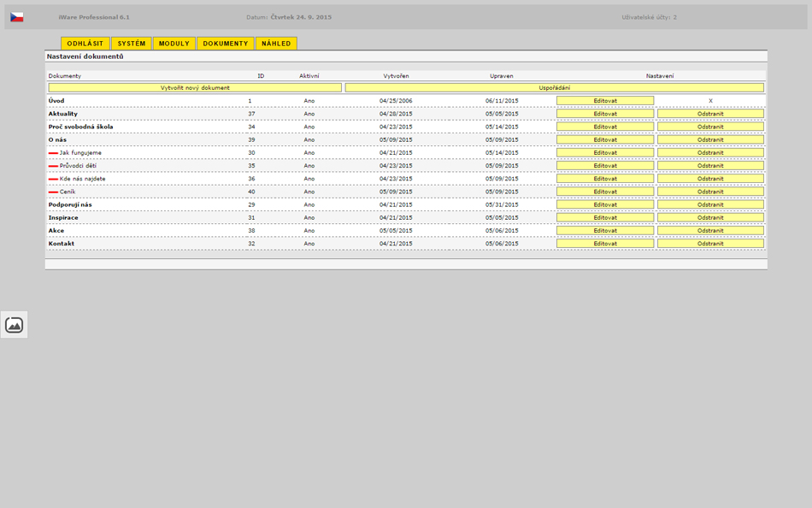Image resolution: width=812 pixels, height=508 pixels.
Task: Select the Úvod document name
Action: (56, 101)
